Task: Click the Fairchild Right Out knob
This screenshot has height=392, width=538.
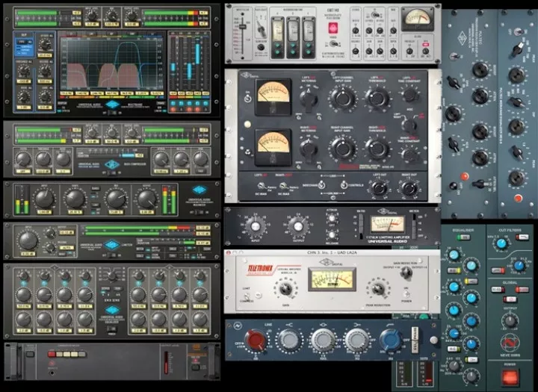Action: pyautogui.click(x=409, y=188)
